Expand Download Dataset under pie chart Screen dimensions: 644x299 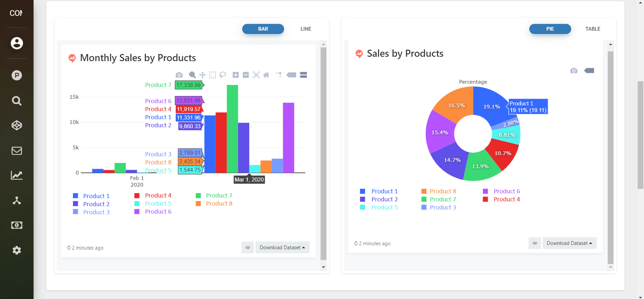pos(569,243)
